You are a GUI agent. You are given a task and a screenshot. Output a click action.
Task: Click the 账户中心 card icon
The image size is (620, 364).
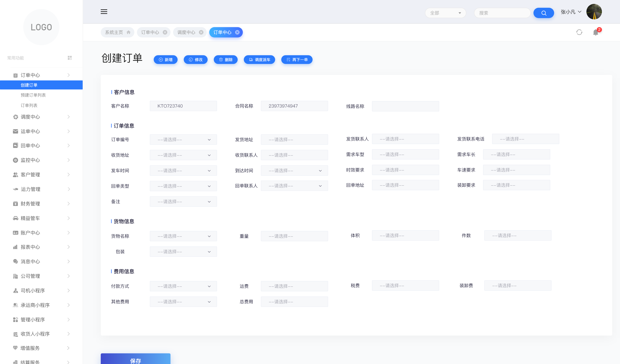click(x=15, y=233)
